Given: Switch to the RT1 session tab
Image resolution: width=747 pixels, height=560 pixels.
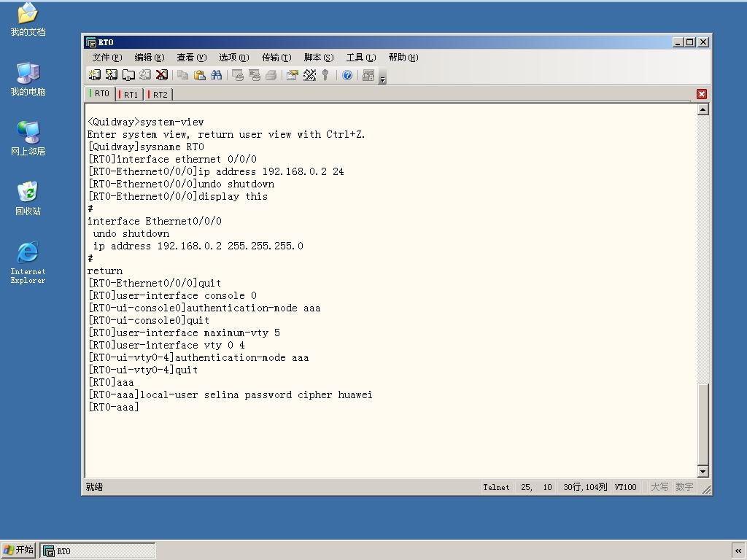Looking at the screenshot, I should click(130, 94).
